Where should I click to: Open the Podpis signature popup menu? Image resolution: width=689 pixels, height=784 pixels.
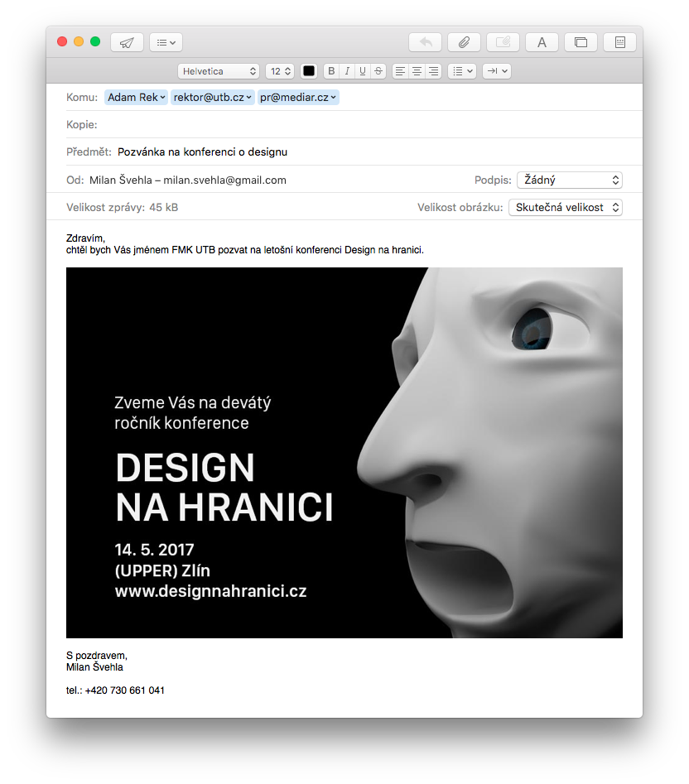(x=569, y=180)
